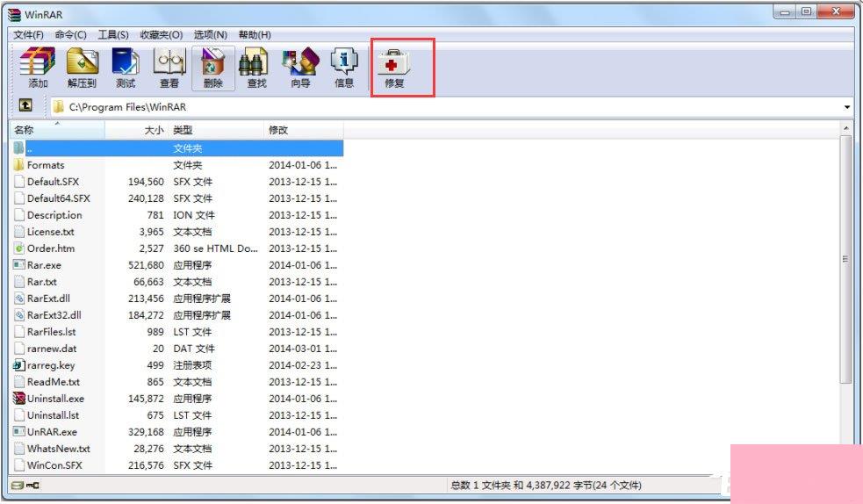Select the WinCon.SFX file name
This screenshot has width=863, height=504.
point(54,465)
